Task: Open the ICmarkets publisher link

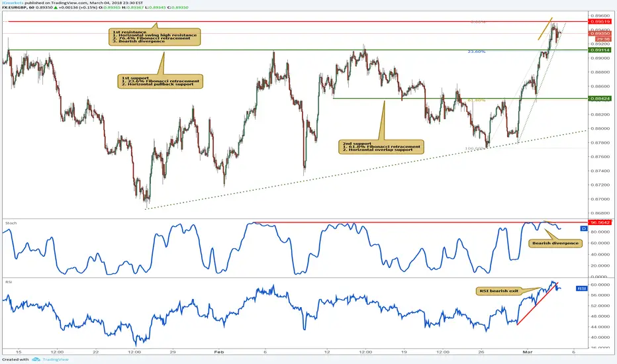Action: click(13, 3)
